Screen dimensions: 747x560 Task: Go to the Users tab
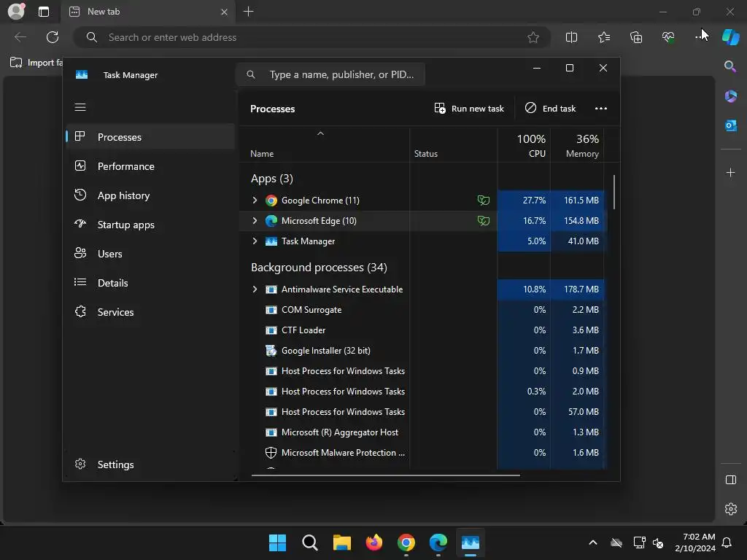pyautogui.click(x=150, y=254)
